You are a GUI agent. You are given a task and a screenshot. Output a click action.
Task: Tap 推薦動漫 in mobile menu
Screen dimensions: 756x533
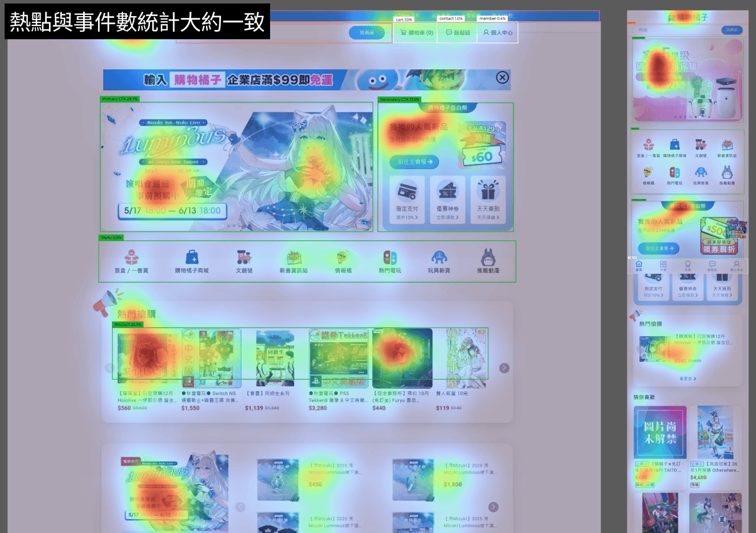[x=727, y=176]
